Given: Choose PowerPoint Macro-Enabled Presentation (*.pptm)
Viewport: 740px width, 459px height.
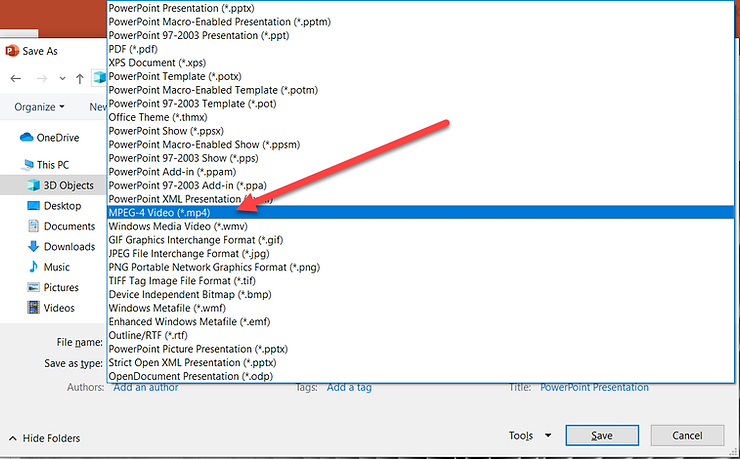Looking at the screenshot, I should pos(420,22).
